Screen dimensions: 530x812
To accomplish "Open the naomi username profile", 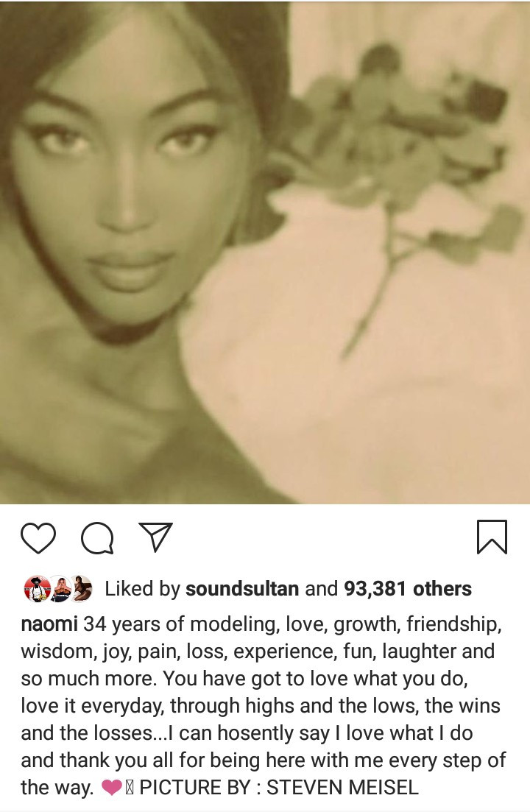I will click(49, 624).
